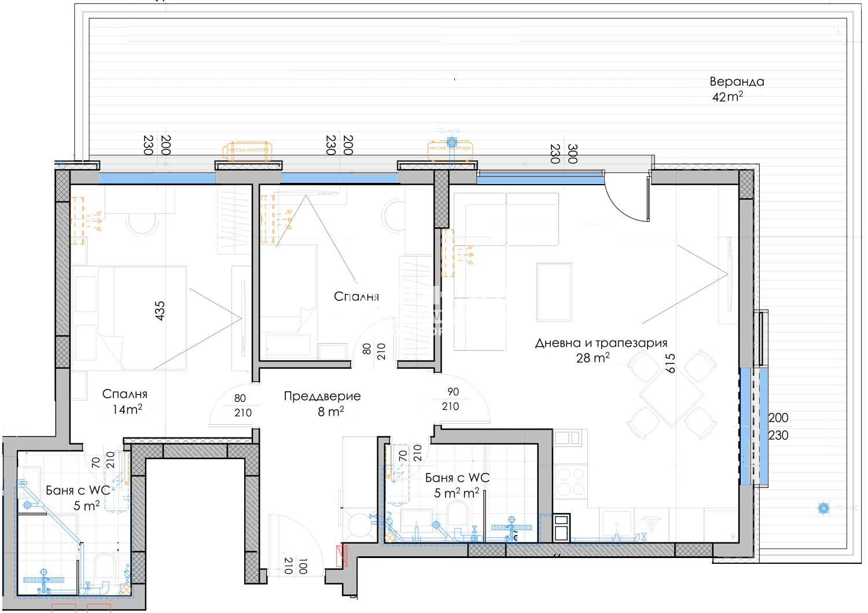Select the red box near the entrance wall
Screen dimensions: 868x613
click(x=342, y=555)
